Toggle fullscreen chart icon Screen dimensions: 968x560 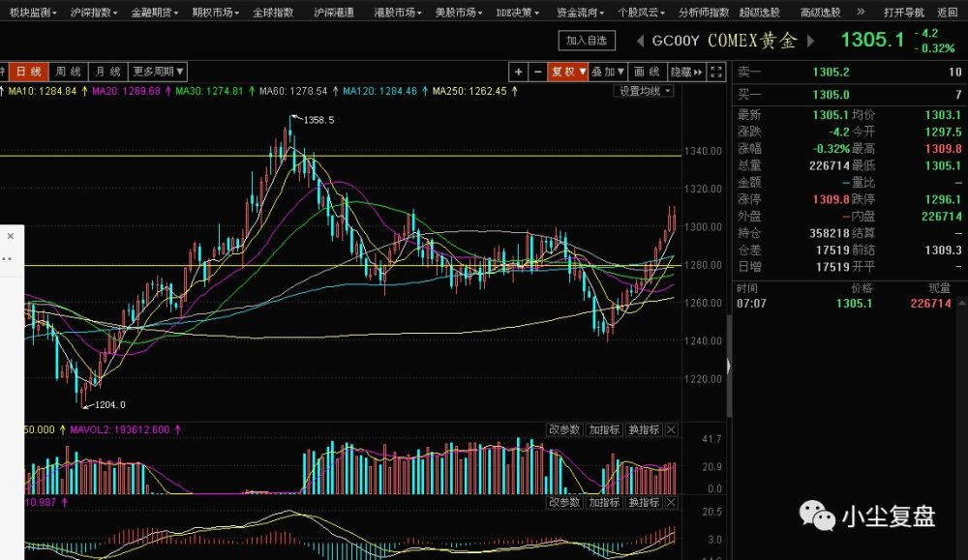(716, 72)
